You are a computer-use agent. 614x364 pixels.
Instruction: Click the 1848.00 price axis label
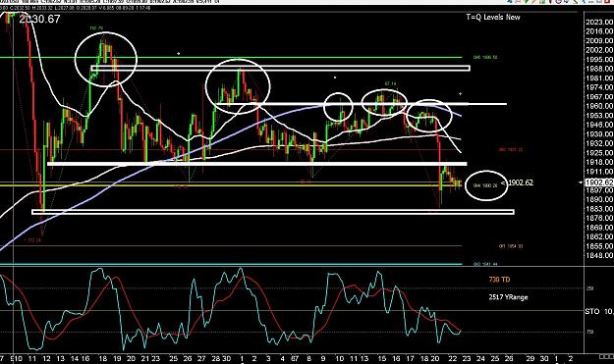[x=599, y=255]
